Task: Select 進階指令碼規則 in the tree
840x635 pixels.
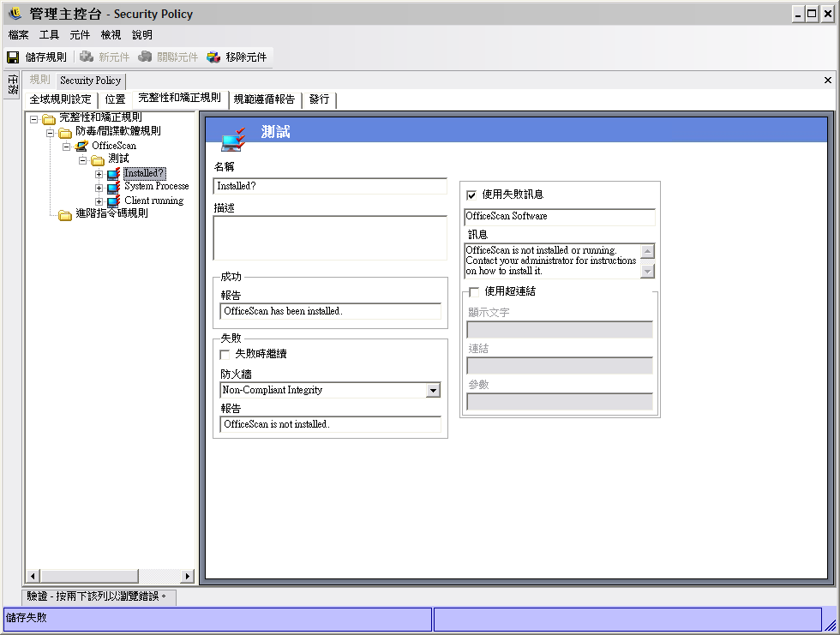Action: coord(111,213)
